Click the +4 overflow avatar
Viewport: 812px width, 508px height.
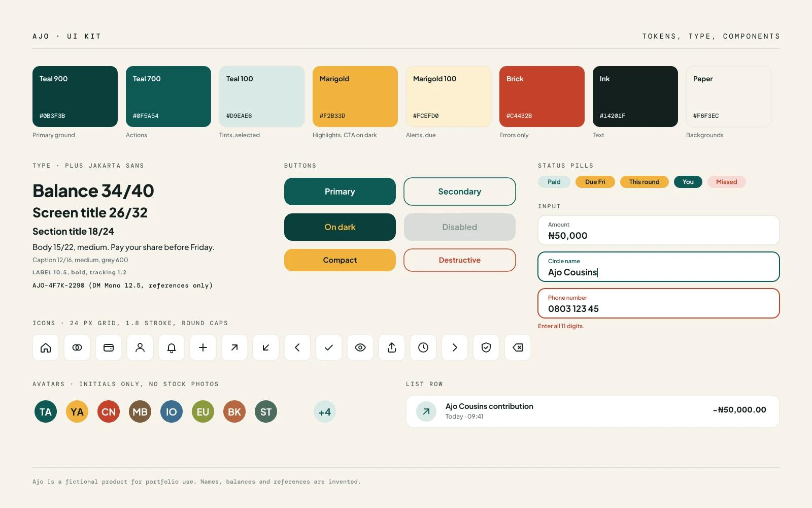pos(325,411)
